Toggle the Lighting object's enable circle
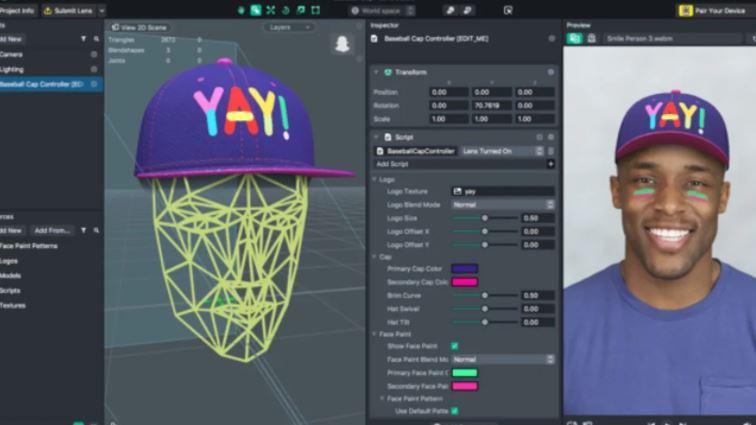Image resolution: width=756 pixels, height=425 pixels. (x=94, y=69)
